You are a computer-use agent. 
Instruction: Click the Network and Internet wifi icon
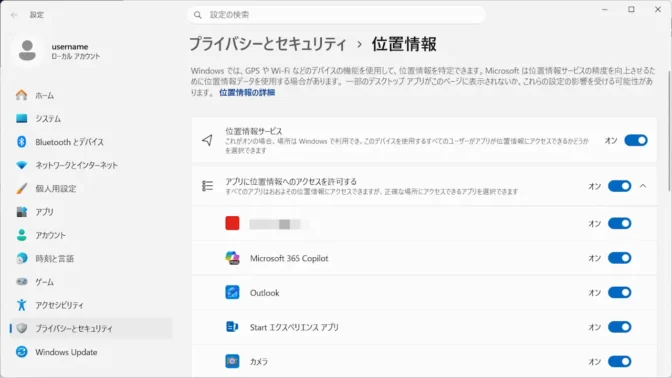pyautogui.click(x=21, y=165)
